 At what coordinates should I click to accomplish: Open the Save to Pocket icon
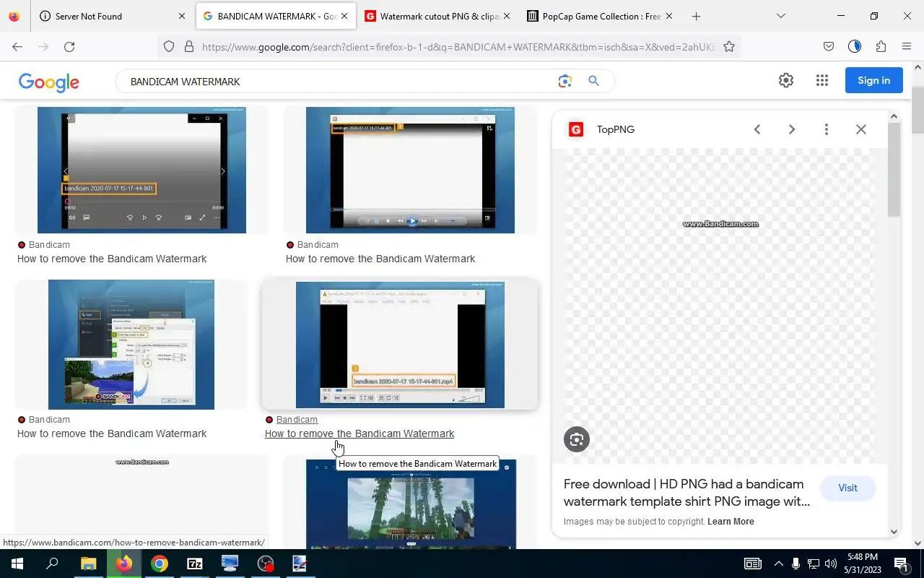(x=829, y=46)
